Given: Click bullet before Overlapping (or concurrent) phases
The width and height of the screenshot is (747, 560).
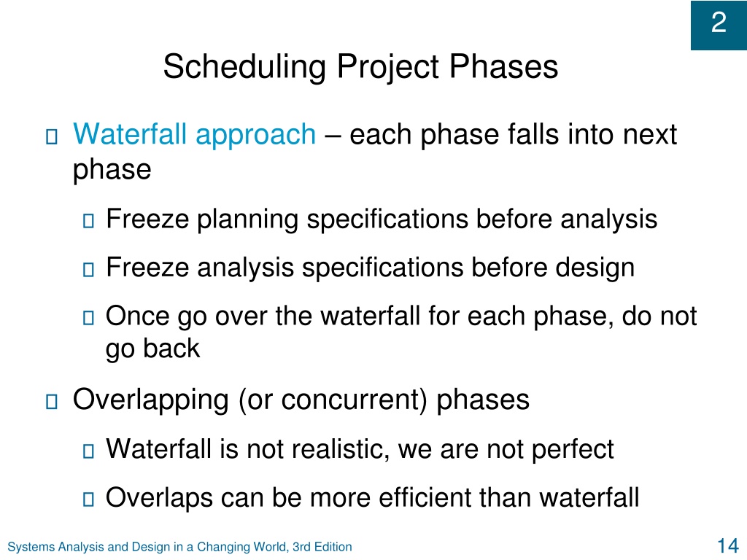Looking at the screenshot, I should click(52, 402).
